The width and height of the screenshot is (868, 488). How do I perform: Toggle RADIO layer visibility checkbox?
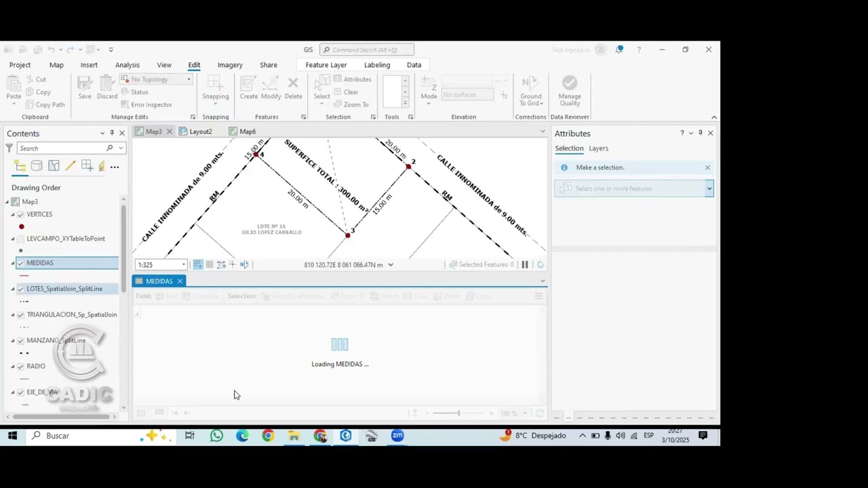[20, 366]
